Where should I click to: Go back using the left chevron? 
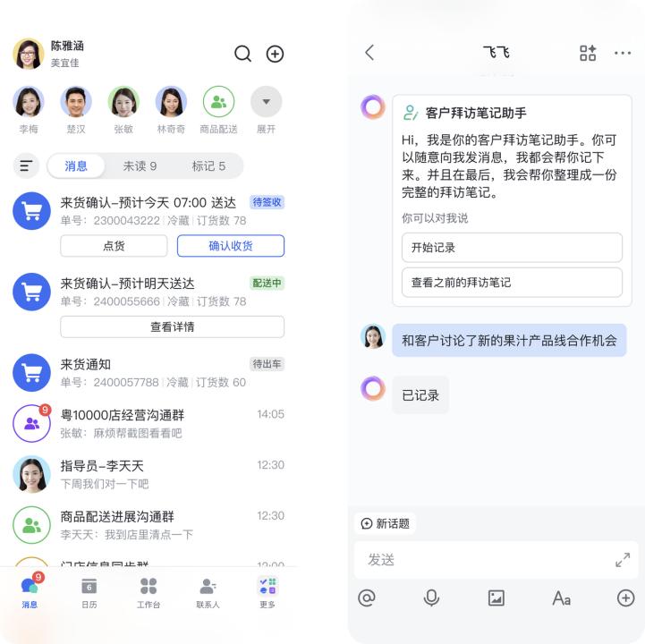[369, 53]
